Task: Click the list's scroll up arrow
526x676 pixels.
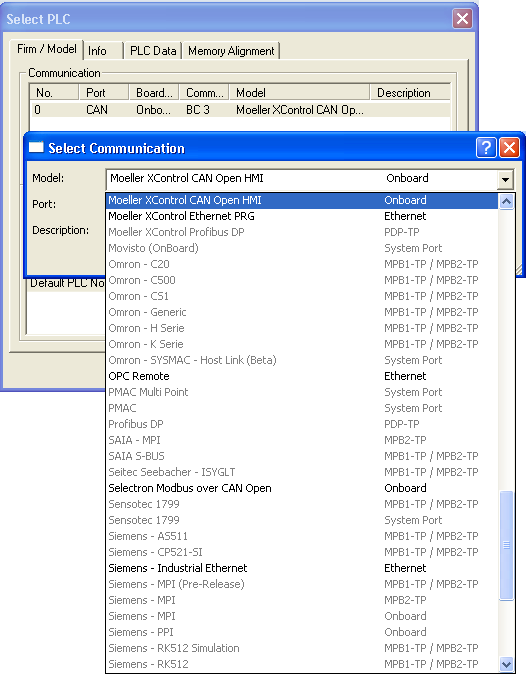Action: click(506, 201)
